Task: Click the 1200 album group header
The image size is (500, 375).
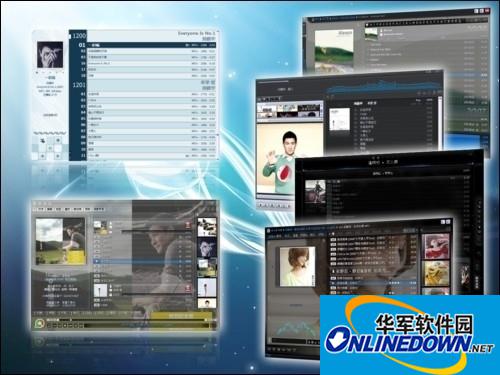Action: coord(79,35)
